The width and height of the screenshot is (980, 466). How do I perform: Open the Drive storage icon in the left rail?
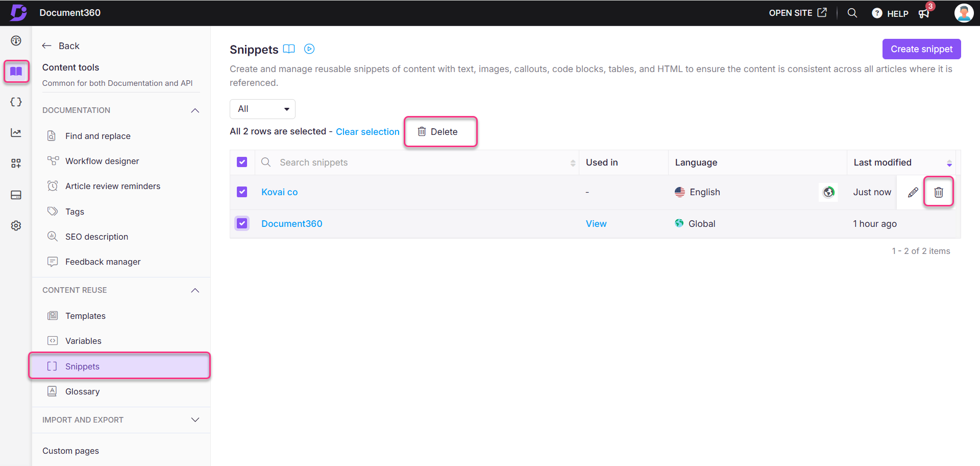pyautogui.click(x=16, y=195)
